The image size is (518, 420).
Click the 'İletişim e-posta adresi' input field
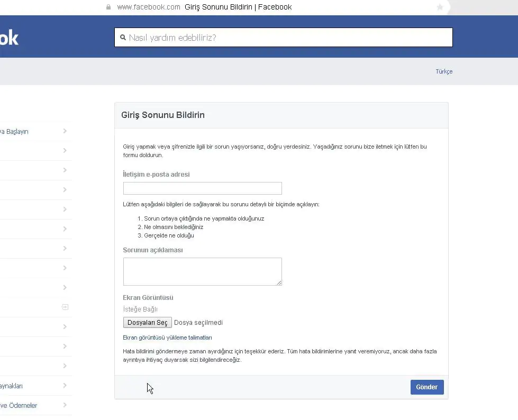pos(202,188)
